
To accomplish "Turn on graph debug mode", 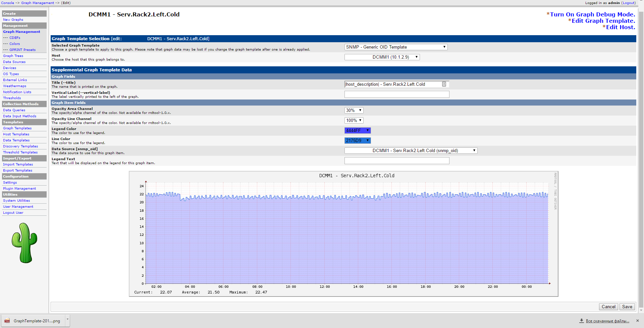I will click(x=592, y=14).
